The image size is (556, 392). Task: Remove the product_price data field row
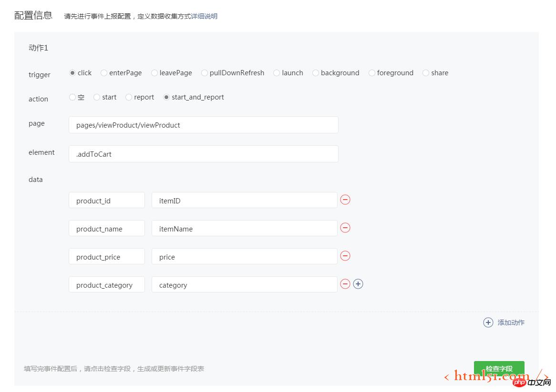pyautogui.click(x=345, y=256)
